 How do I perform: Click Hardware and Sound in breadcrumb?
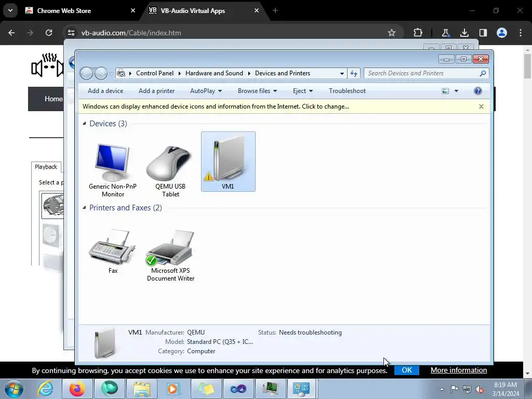pyautogui.click(x=214, y=73)
